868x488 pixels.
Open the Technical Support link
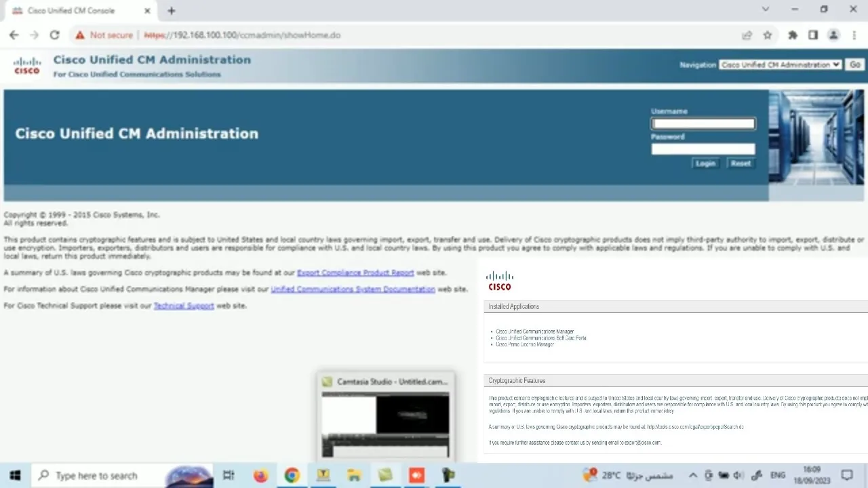[184, 306]
